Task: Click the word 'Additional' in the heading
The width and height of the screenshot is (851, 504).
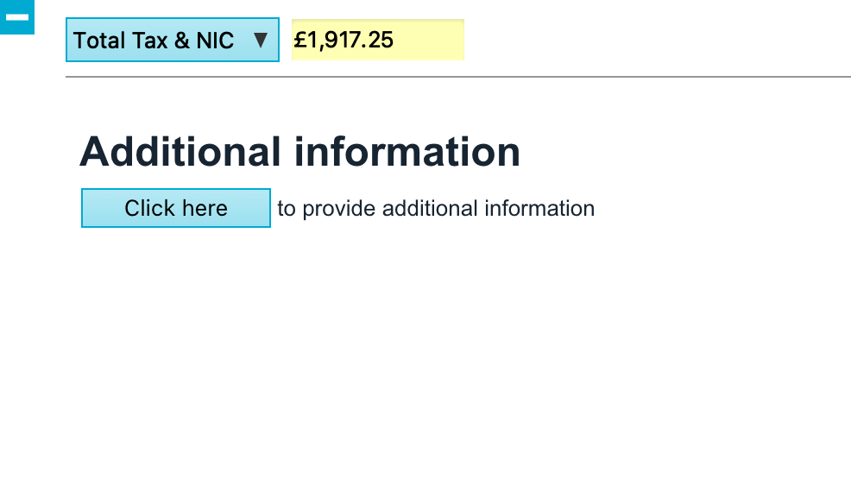Action: point(180,152)
